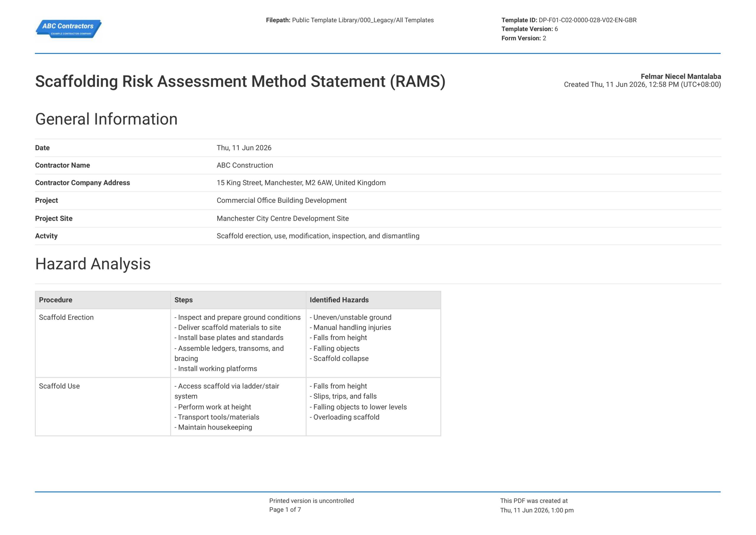Click the ABC Contractors logo
The width and height of the screenshot is (756, 535).
pos(69,29)
